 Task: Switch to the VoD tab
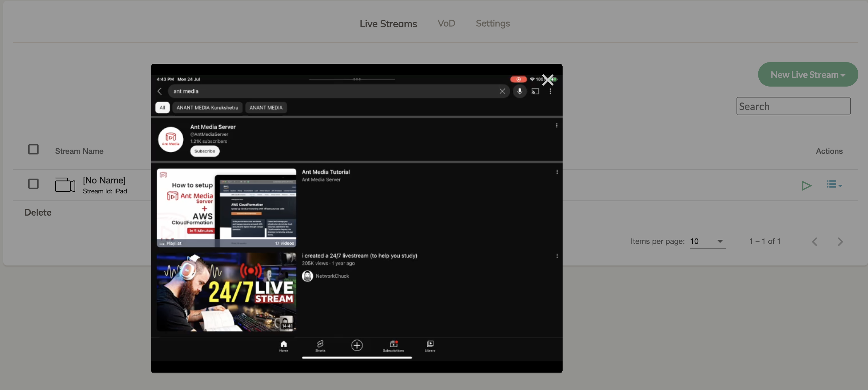click(x=446, y=23)
